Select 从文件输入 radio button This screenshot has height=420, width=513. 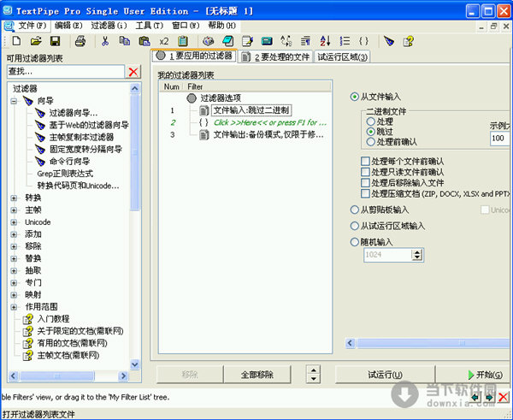(x=354, y=97)
